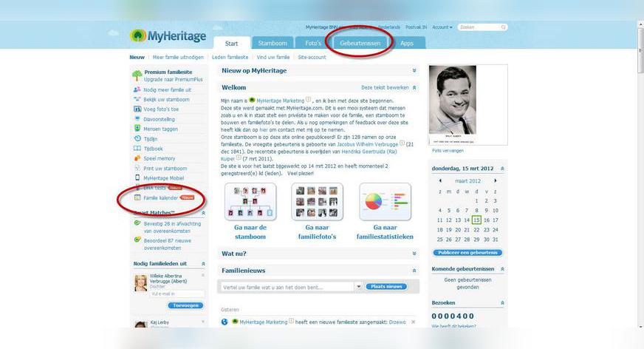644x349 pixels.
Task: Open Meer familie uitnodigen link
Action: point(178,57)
